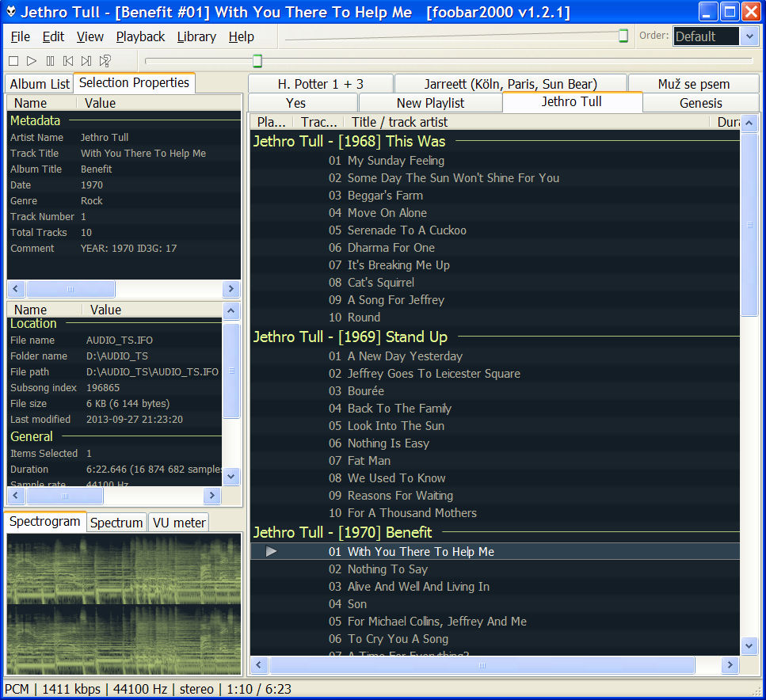Click the now-playing arrow beside track 01

click(272, 551)
